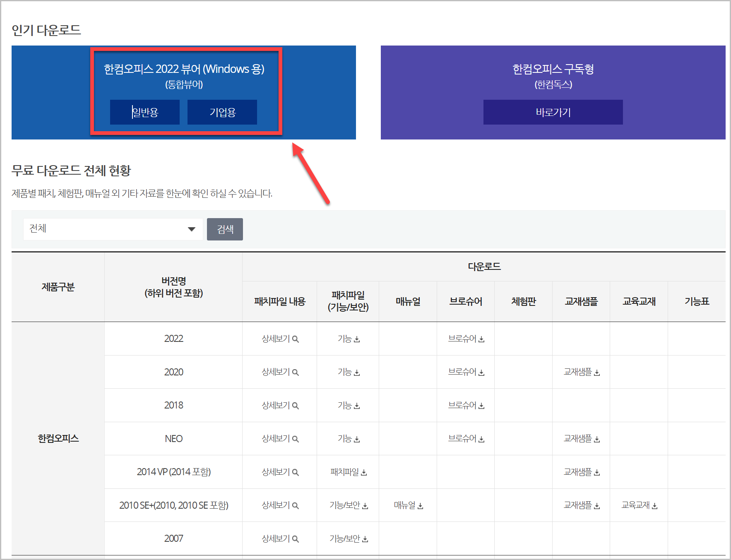The height and width of the screenshot is (560, 731).
Task: Click the 교재샘플 column header
Action: point(581,301)
